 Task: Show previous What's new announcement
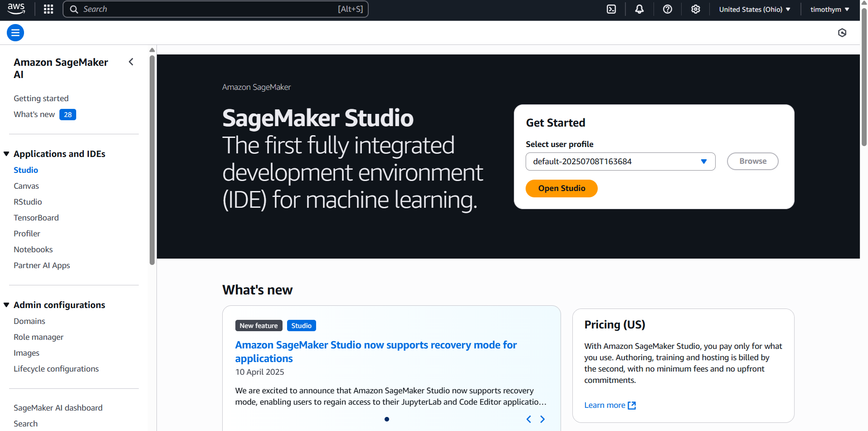(x=528, y=419)
